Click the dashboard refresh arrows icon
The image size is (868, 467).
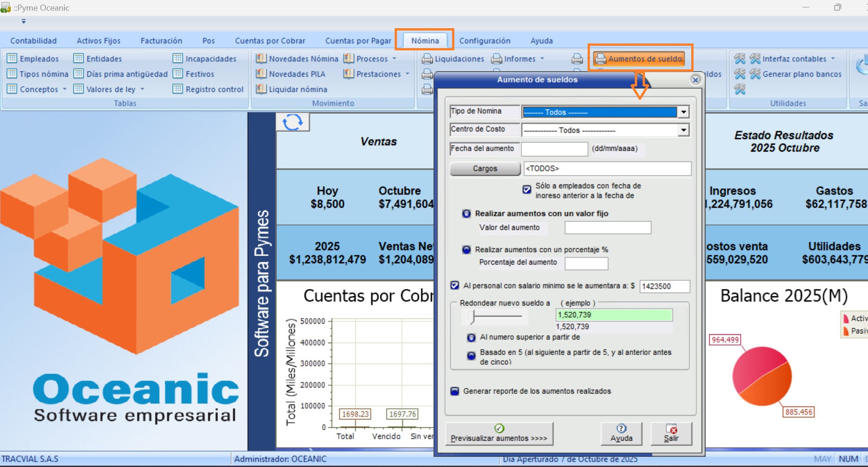(292, 123)
